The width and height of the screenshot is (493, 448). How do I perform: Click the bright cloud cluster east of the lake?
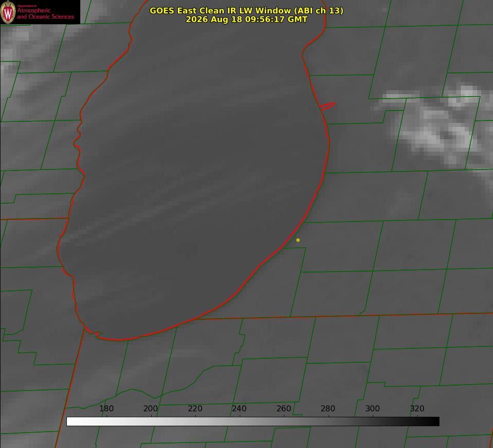[x=440, y=126]
